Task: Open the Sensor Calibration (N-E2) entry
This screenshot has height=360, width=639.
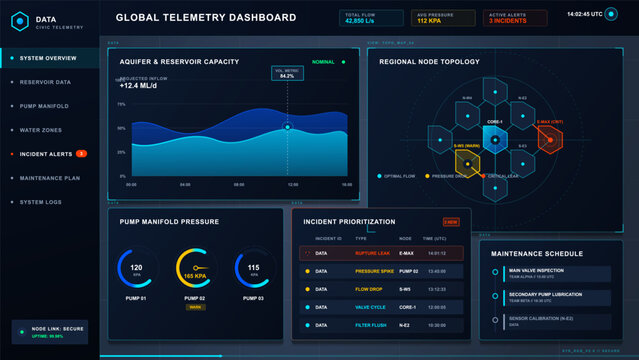Action: 557,322
